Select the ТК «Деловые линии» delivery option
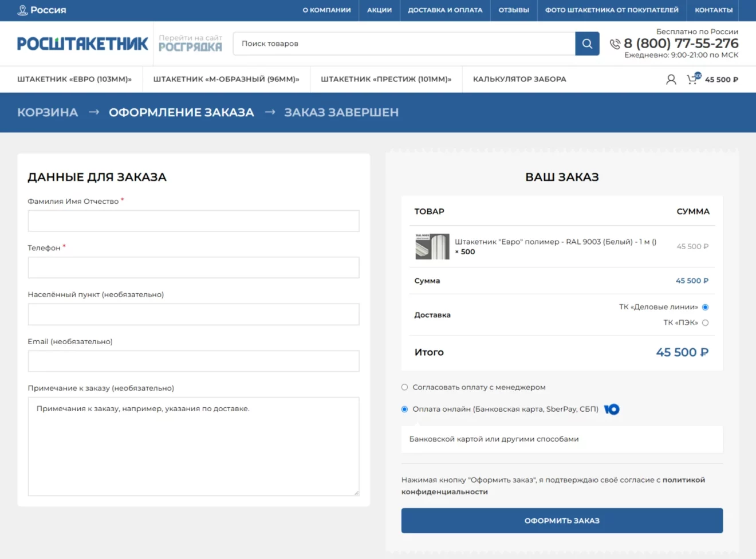This screenshot has height=559, width=756. click(705, 307)
